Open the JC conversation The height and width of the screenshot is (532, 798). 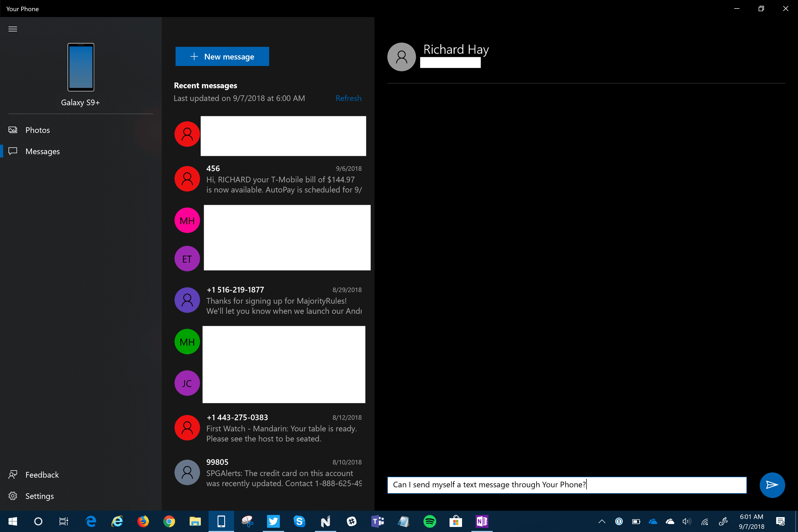[187, 383]
